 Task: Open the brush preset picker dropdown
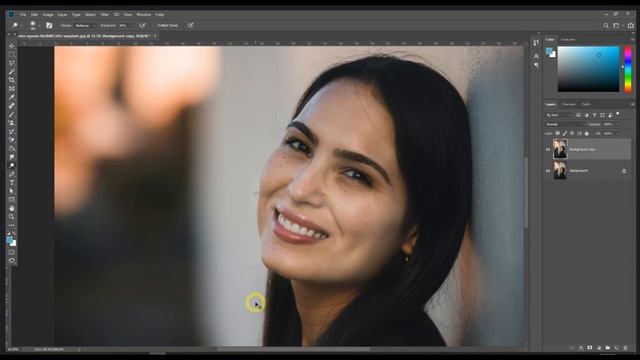39,26
